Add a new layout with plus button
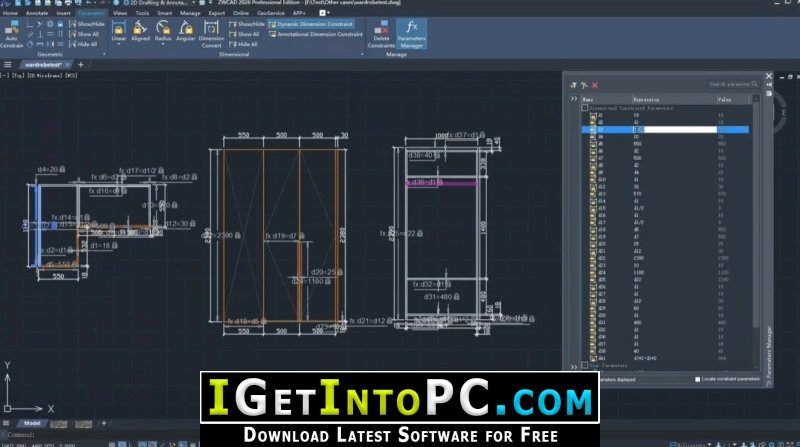Image resolution: width=800 pixels, height=447 pixels. [x=104, y=423]
